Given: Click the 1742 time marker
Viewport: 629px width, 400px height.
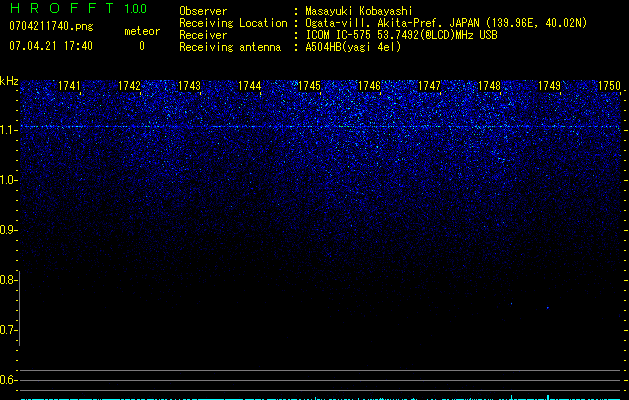Looking at the screenshot, I should point(130,86).
